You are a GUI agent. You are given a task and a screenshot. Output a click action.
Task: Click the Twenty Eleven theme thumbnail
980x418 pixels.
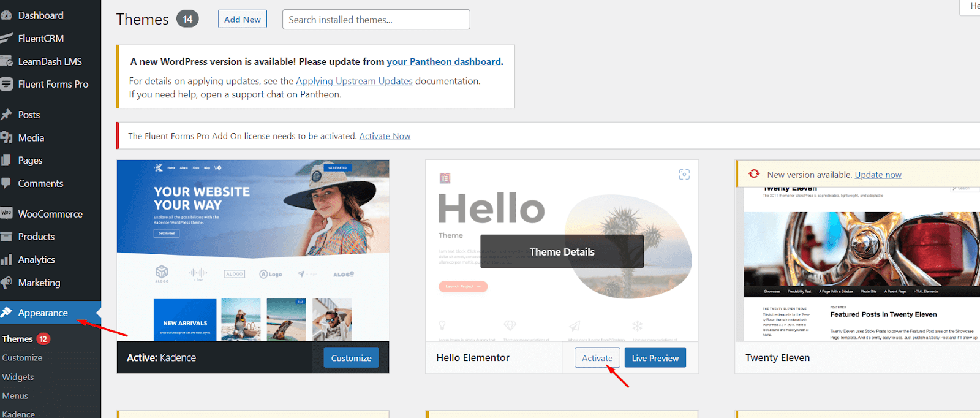[862, 264]
